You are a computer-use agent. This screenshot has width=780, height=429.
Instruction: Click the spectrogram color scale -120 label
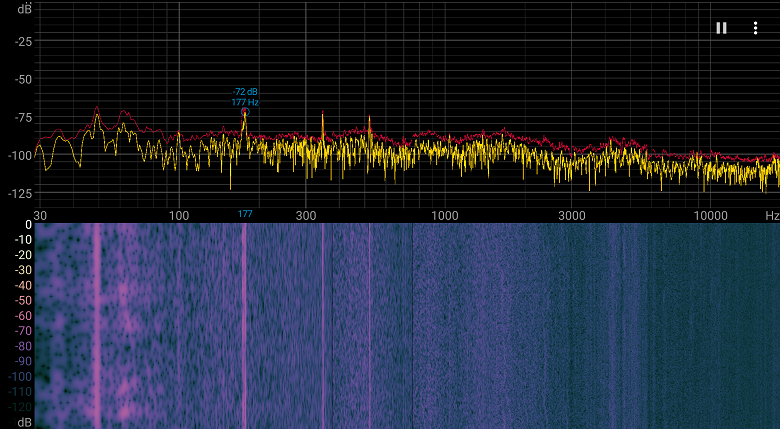(20, 407)
